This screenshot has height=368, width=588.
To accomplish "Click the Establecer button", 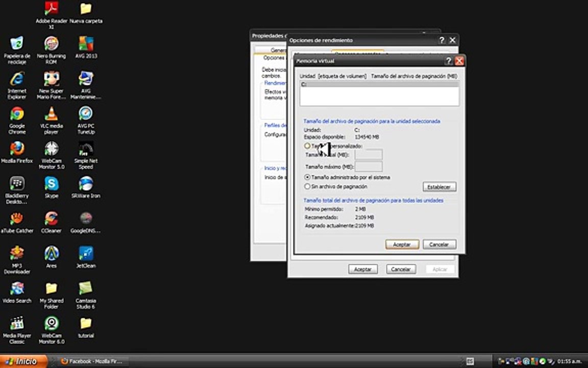I will [x=439, y=187].
